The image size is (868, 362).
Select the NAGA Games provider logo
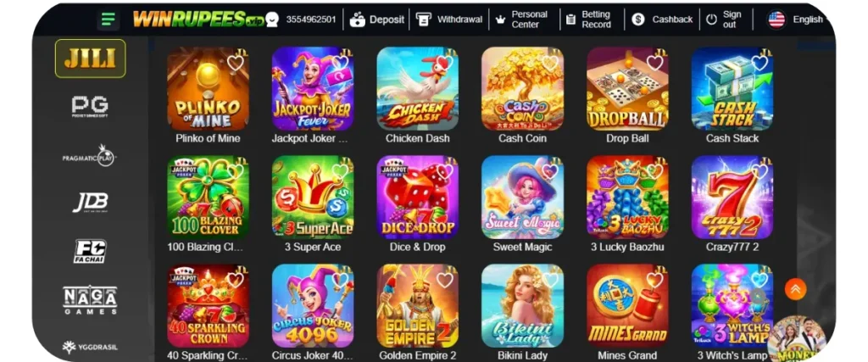(x=90, y=300)
